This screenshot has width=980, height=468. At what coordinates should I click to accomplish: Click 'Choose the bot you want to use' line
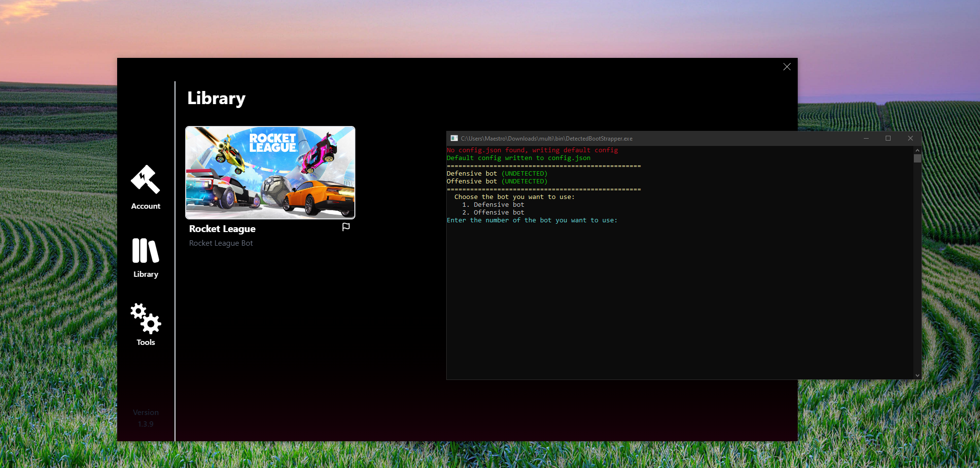[x=514, y=197]
